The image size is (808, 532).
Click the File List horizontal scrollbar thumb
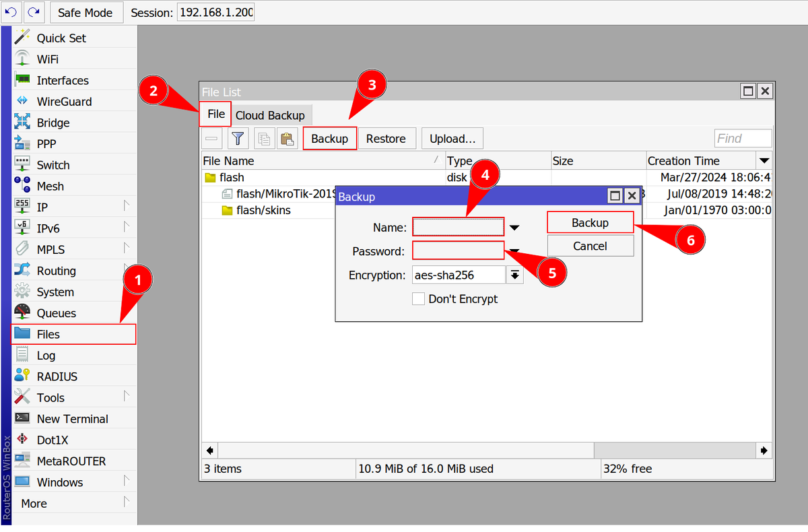point(406,450)
